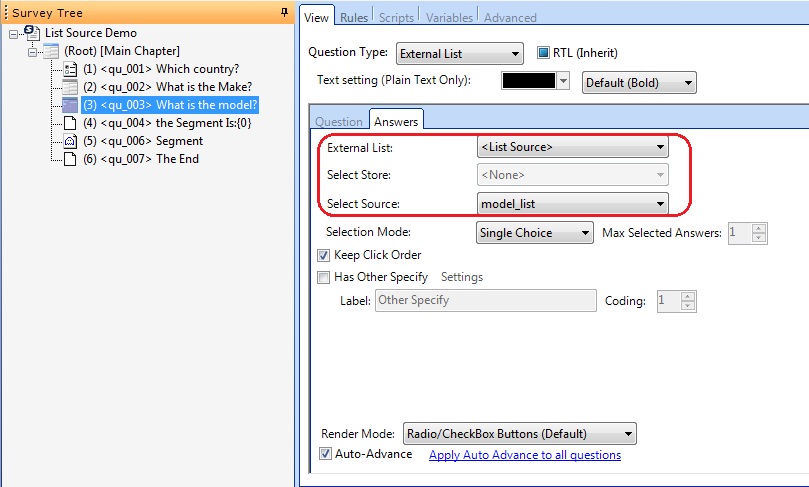Click the qu_002 What is the Make icon
Screen dimensions: 809x487
[70, 87]
